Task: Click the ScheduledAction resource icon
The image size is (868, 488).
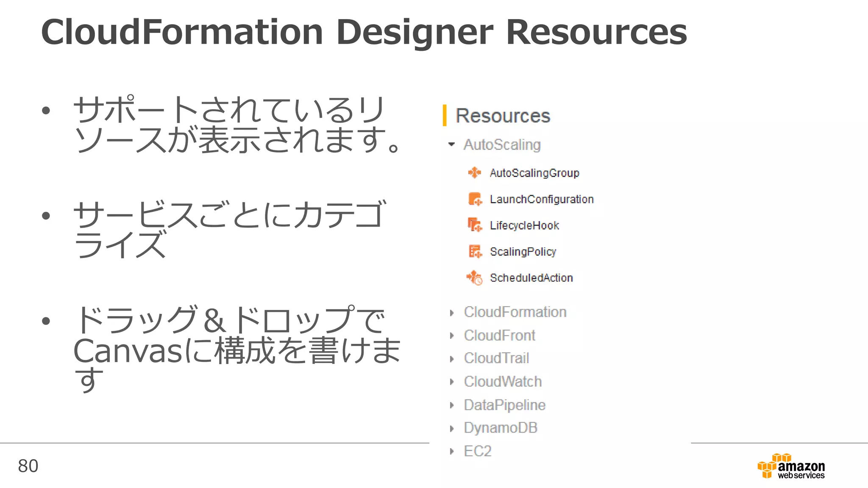Action: [x=475, y=278]
